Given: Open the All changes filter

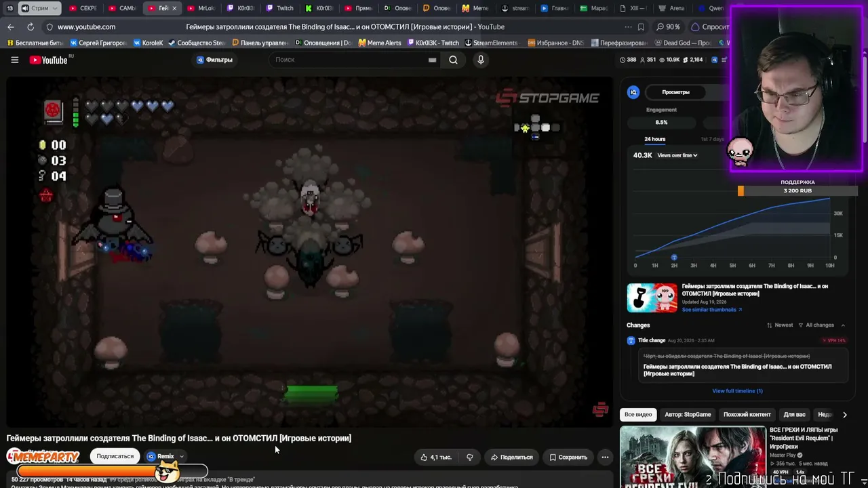Looking at the screenshot, I should tap(816, 325).
